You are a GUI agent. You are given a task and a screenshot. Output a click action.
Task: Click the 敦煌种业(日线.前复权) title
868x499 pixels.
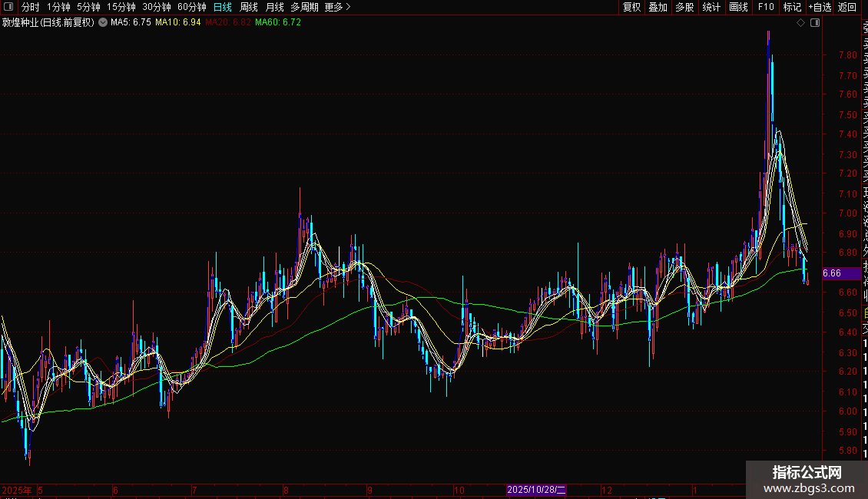(x=48, y=22)
